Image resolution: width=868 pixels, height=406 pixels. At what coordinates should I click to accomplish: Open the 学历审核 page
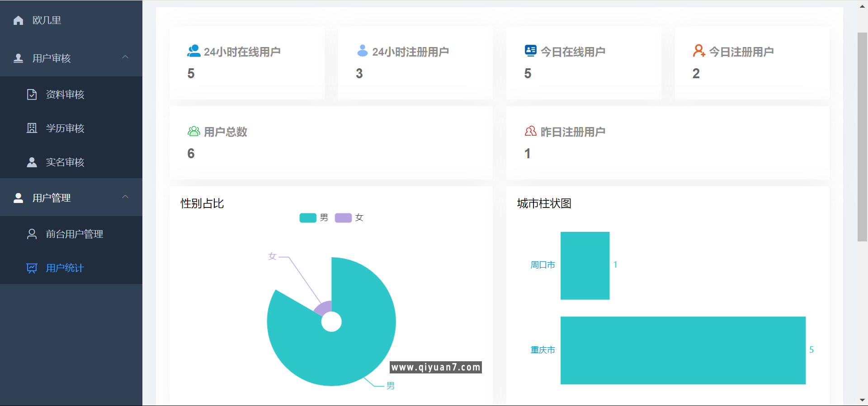(65, 128)
